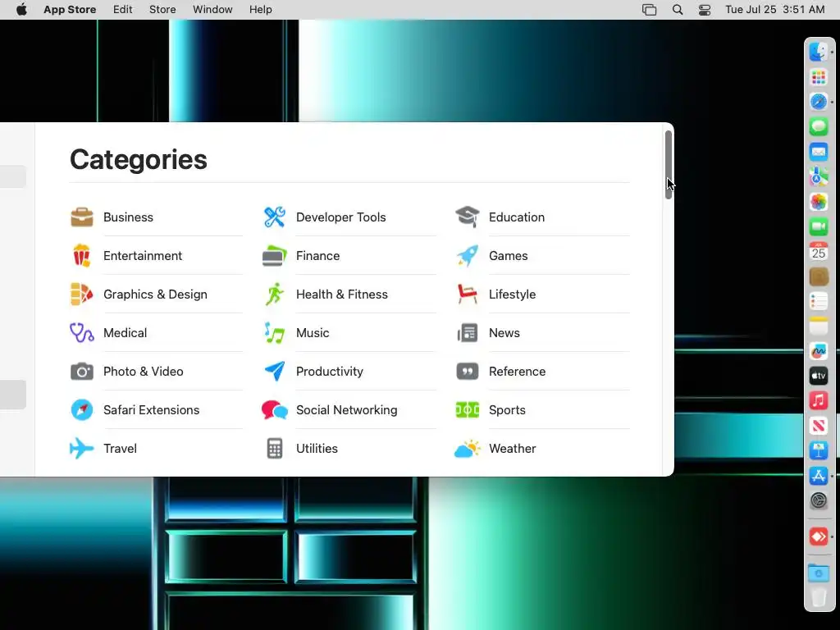Launch Maps from the Dock
Viewport: 840px width, 630px height.
click(819, 177)
